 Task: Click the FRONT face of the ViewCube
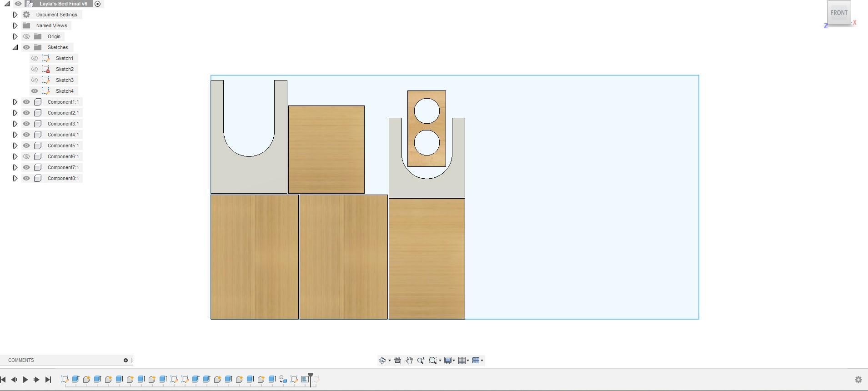[839, 12]
